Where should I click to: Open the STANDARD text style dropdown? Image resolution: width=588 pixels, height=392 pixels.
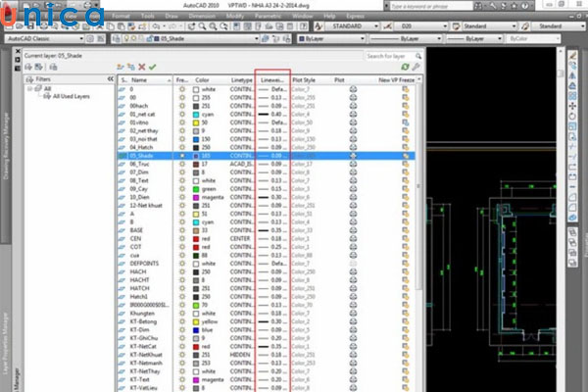[x=375, y=26]
